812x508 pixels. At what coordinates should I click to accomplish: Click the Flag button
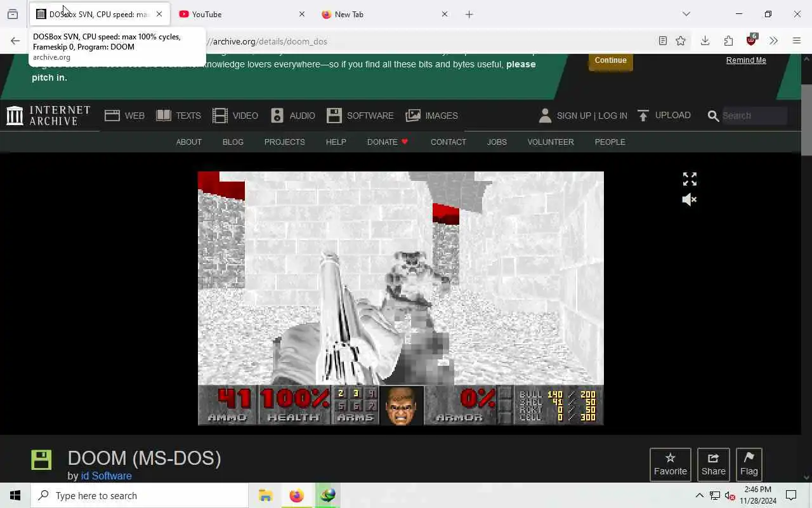pos(749,464)
